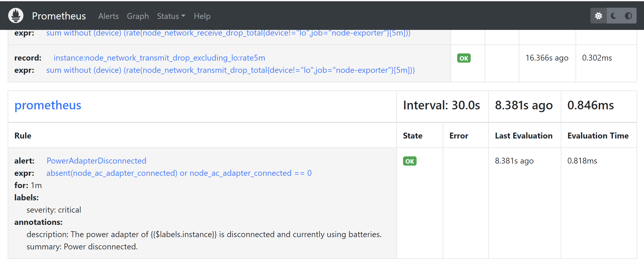Image resolution: width=644 pixels, height=266 pixels.
Task: Click the Last Evaluation column header
Action: pyautogui.click(x=524, y=136)
